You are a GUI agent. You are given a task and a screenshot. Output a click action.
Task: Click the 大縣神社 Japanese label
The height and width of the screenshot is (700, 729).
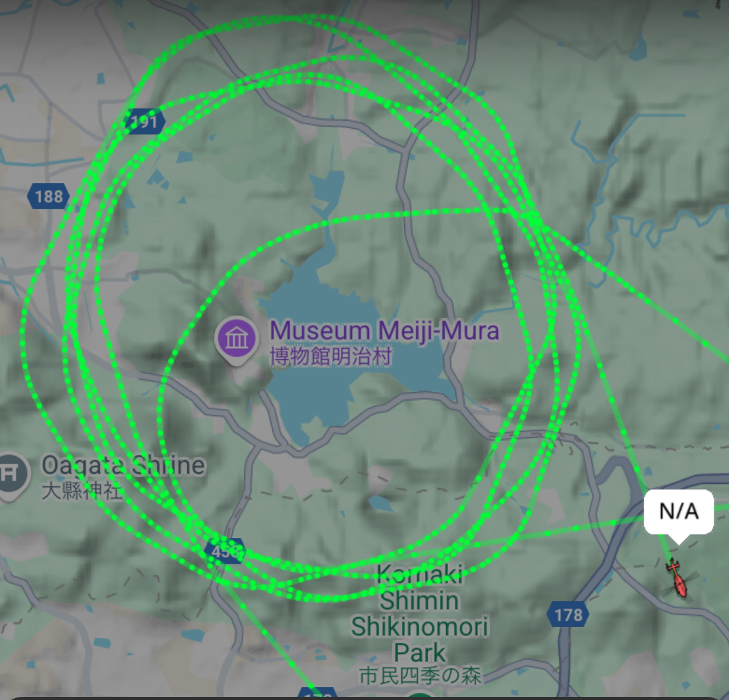(x=82, y=491)
